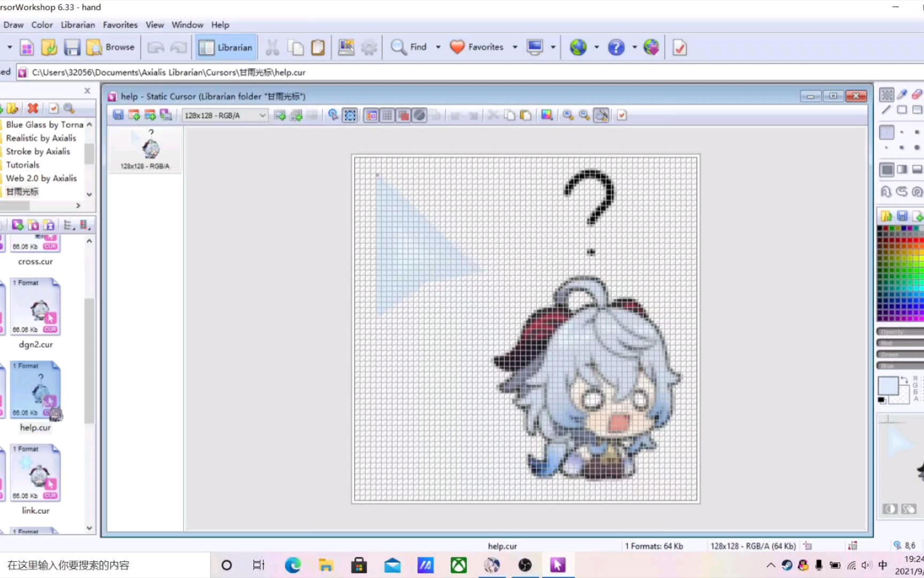Select the line drawing tool
Screen dimensions: 924x578
tap(887, 110)
